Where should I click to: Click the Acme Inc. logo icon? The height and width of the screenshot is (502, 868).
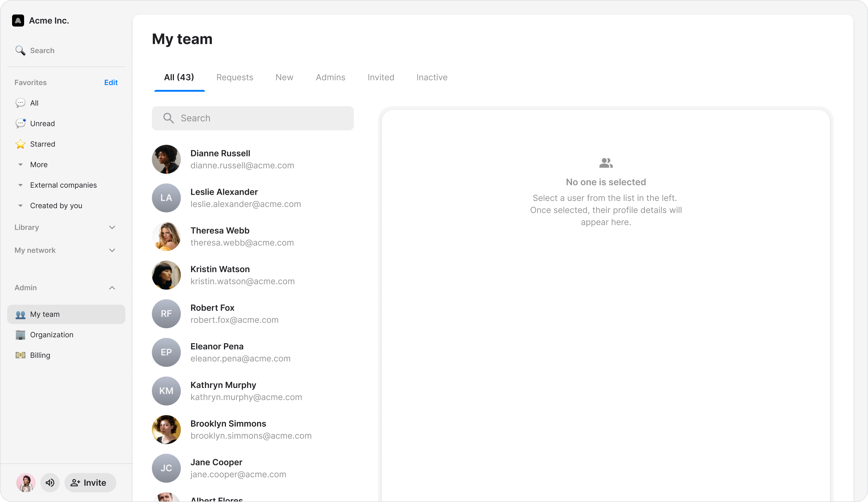click(x=18, y=21)
